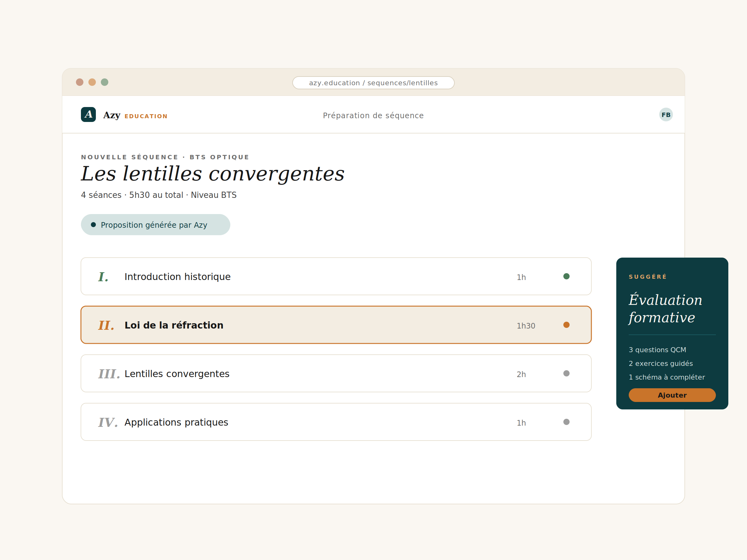The height and width of the screenshot is (560, 747).
Task: Click the 1h30 duration of Loi de la réfraction
Action: click(526, 326)
